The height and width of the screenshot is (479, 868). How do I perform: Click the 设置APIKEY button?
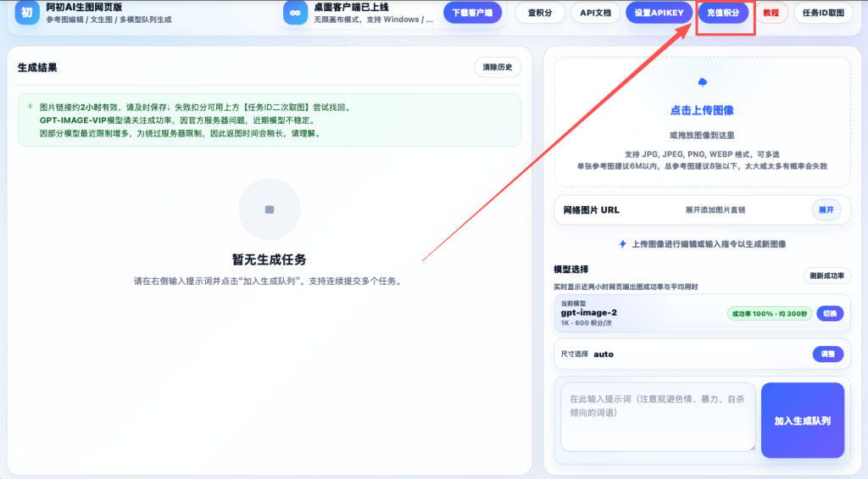659,13
